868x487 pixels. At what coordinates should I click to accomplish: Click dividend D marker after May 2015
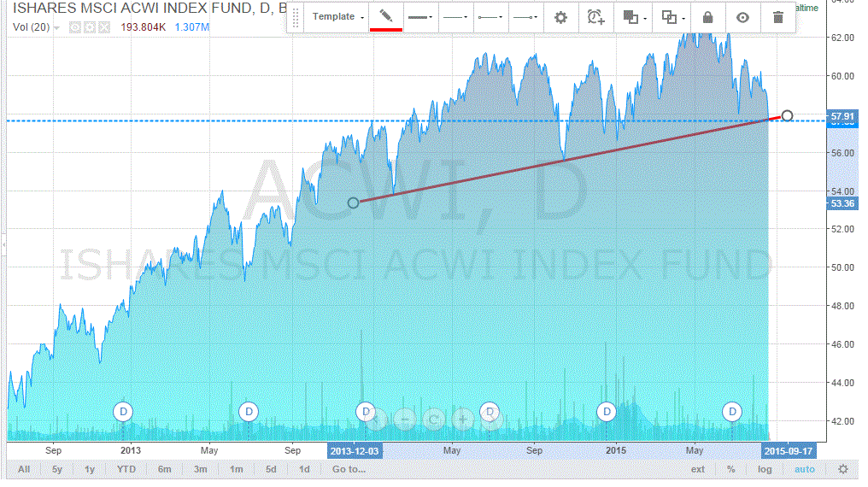pyautogui.click(x=732, y=412)
